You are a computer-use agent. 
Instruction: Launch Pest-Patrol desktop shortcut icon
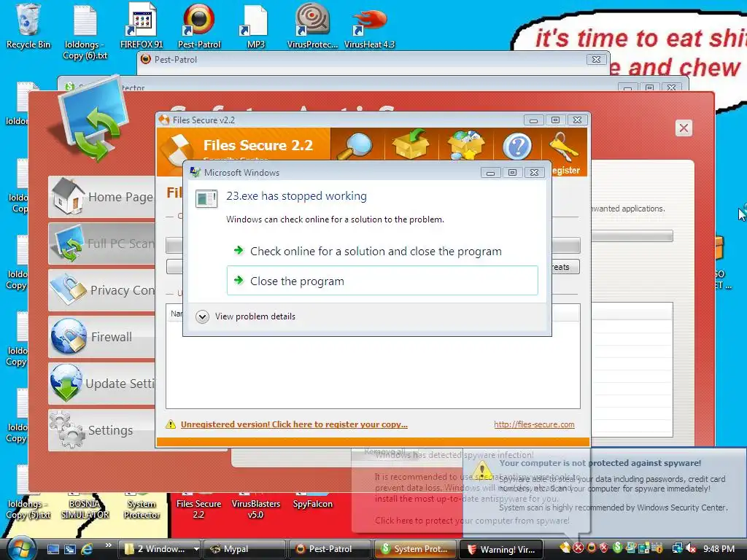tap(198, 26)
